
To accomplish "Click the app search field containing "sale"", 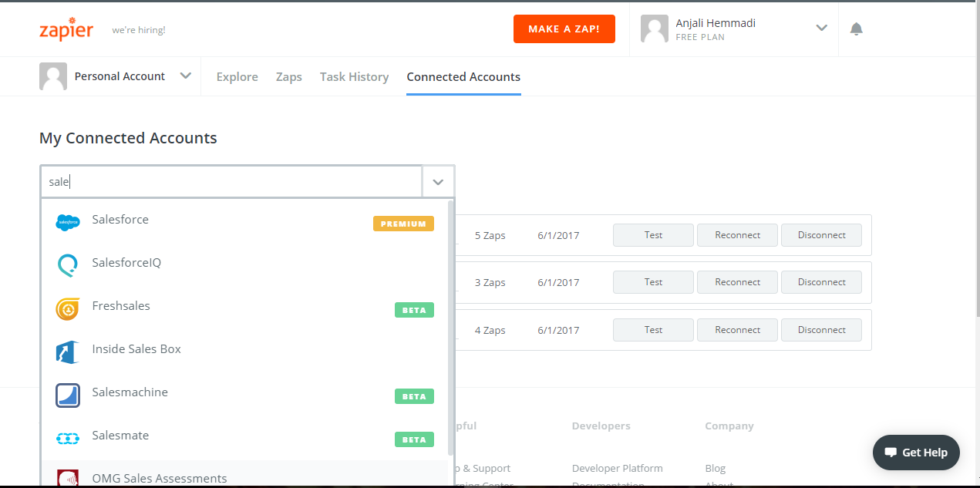I will click(231, 182).
